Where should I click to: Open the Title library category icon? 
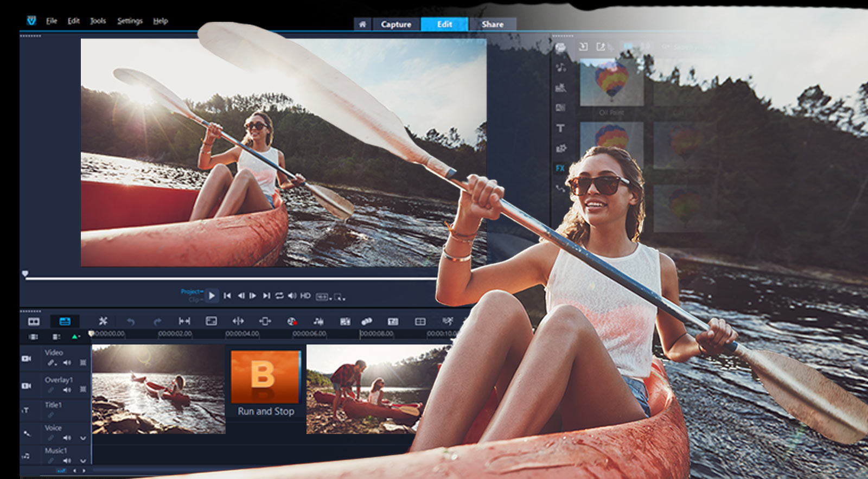pyautogui.click(x=560, y=128)
